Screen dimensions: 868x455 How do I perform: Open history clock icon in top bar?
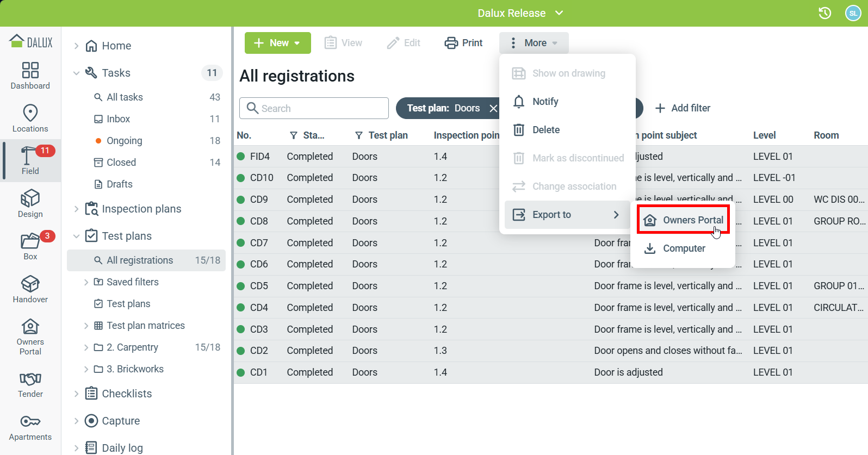(825, 13)
